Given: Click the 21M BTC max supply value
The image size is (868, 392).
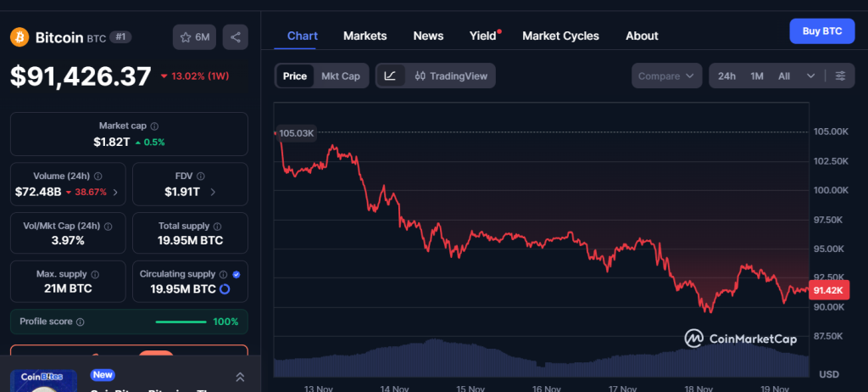Looking at the screenshot, I should [68, 288].
